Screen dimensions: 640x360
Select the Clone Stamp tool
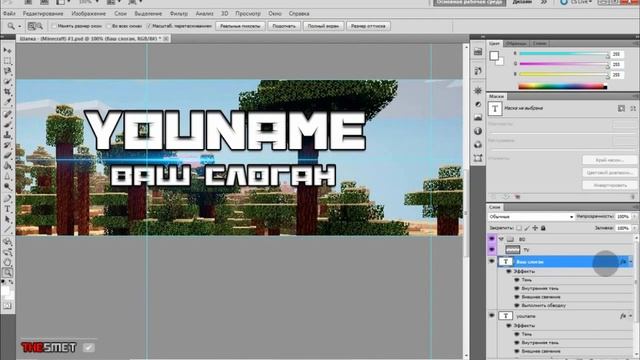(7, 135)
